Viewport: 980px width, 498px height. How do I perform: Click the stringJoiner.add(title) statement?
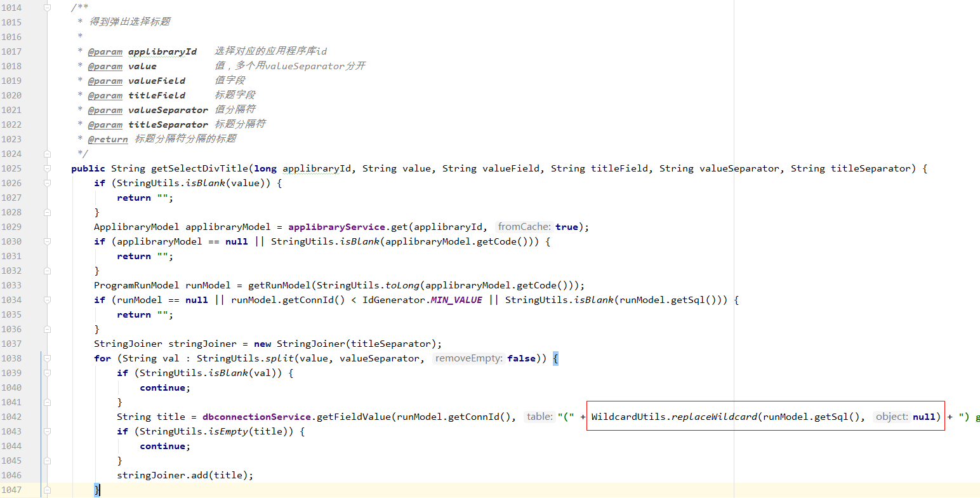click(185, 475)
